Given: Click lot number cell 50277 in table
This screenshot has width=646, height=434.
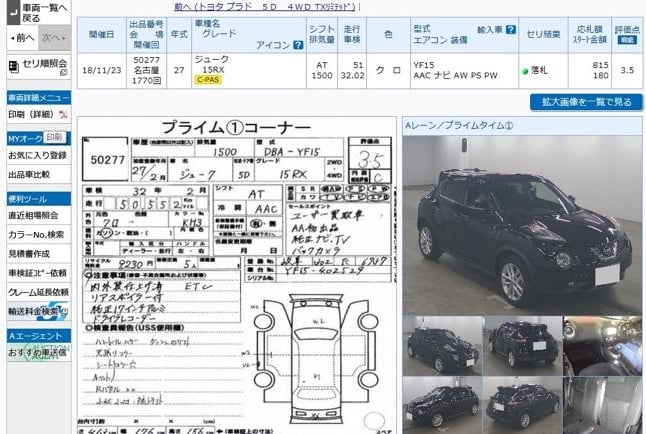Looking at the screenshot, I should [x=146, y=60].
